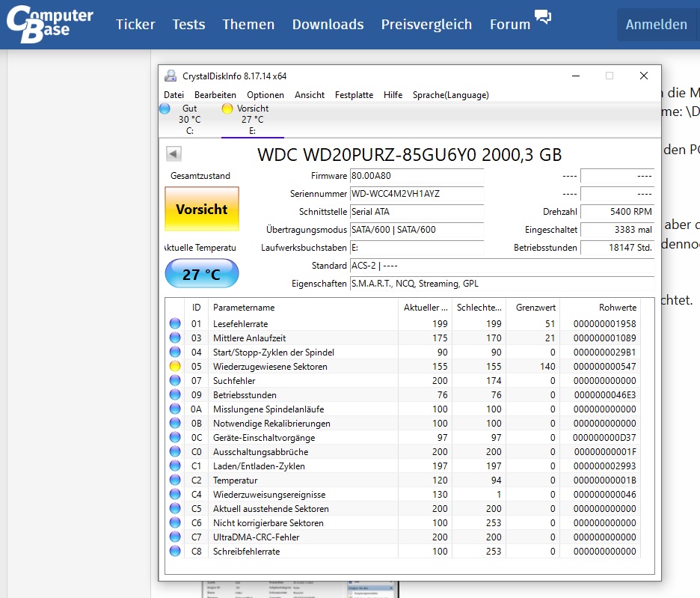Open the Tests page link
Screen dimensions: 700x598
(x=189, y=24)
